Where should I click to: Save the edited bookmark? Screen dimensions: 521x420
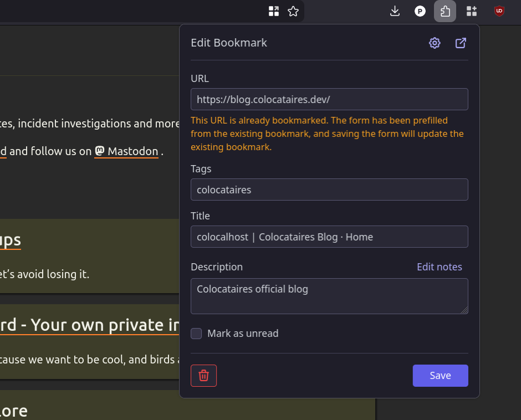[440, 376]
